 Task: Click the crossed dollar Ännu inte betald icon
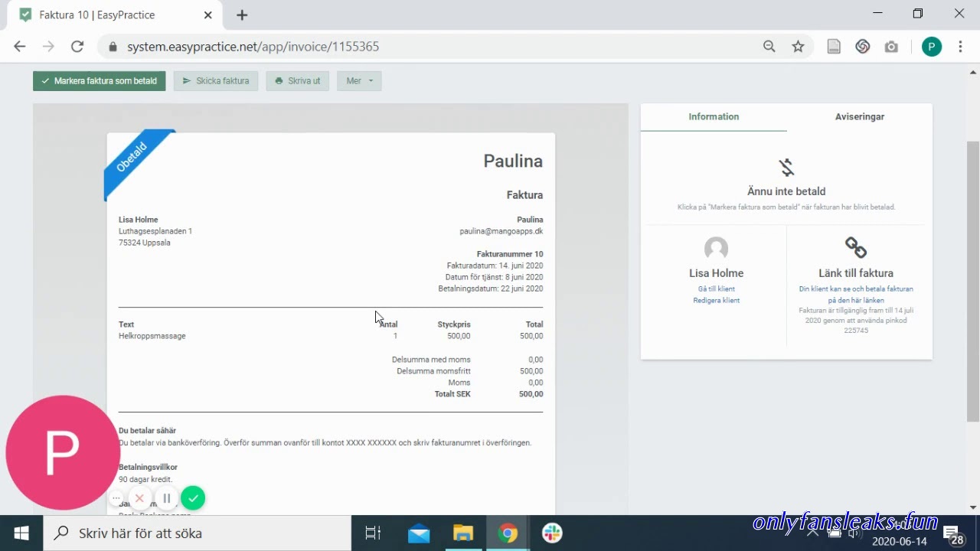coord(786,167)
